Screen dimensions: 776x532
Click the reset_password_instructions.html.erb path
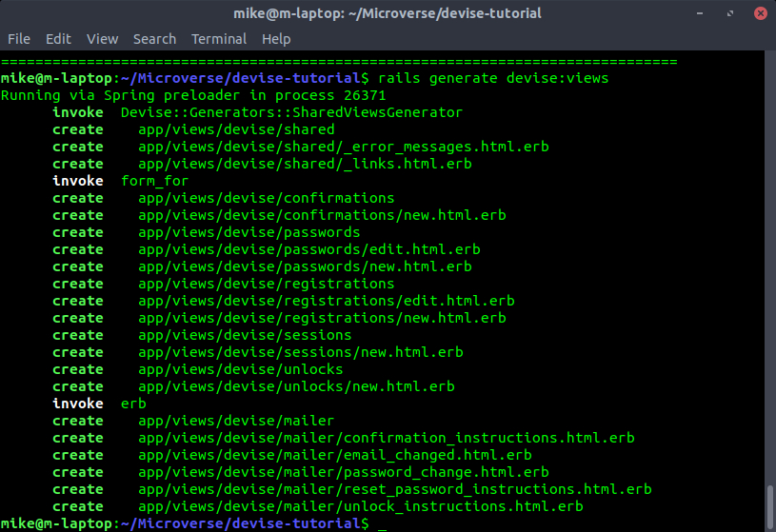point(394,489)
